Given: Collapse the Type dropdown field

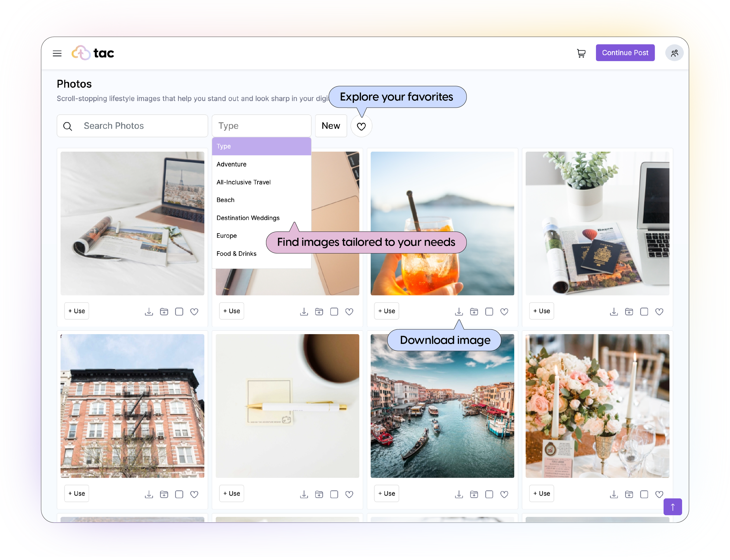Looking at the screenshot, I should 261,126.
